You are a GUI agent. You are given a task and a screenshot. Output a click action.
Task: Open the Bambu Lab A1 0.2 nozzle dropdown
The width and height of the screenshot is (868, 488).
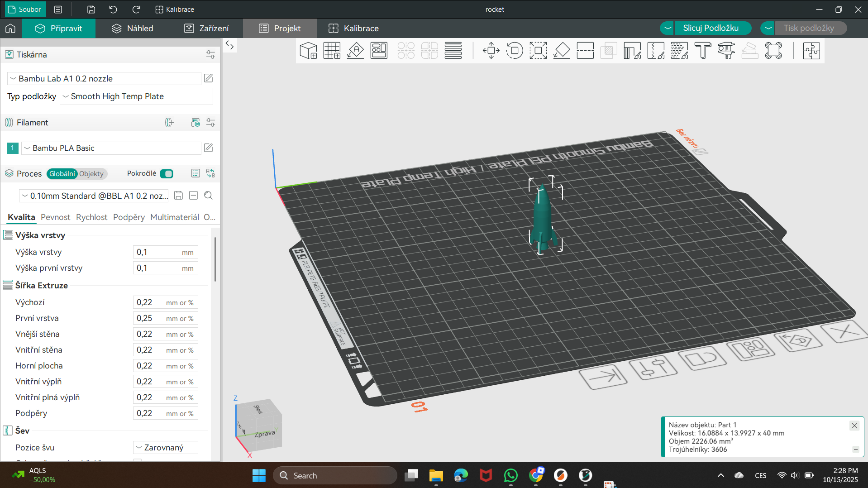click(104, 78)
